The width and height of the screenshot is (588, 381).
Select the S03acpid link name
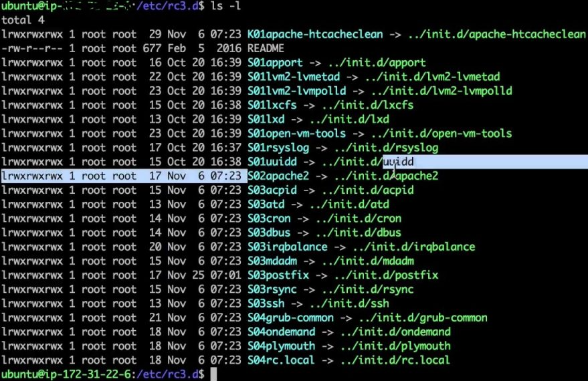pyautogui.click(x=272, y=190)
